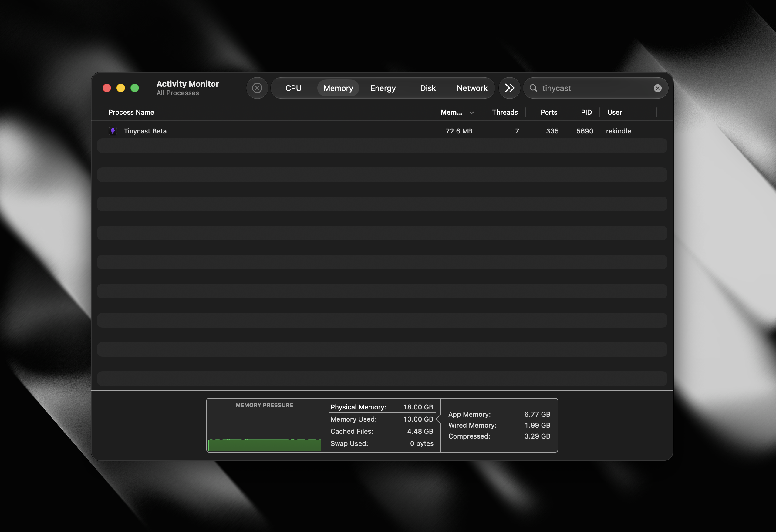Image resolution: width=776 pixels, height=532 pixels.
Task: Click the Memory Used 13.00 GB value
Action: click(418, 419)
